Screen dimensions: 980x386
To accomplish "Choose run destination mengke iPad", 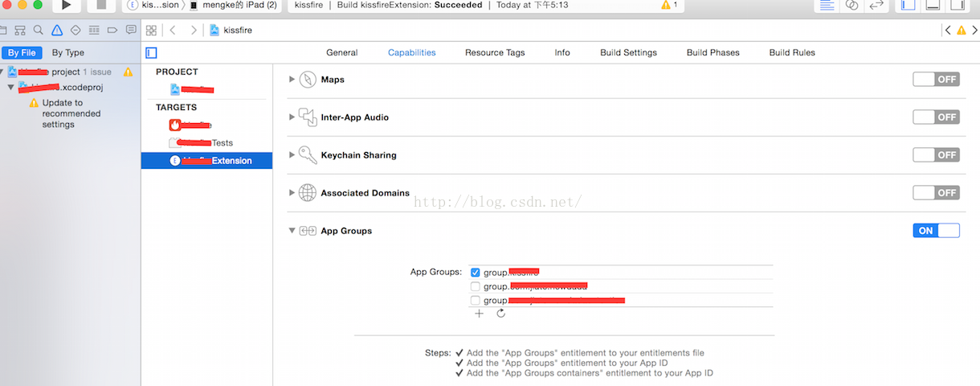I will click(x=233, y=5).
